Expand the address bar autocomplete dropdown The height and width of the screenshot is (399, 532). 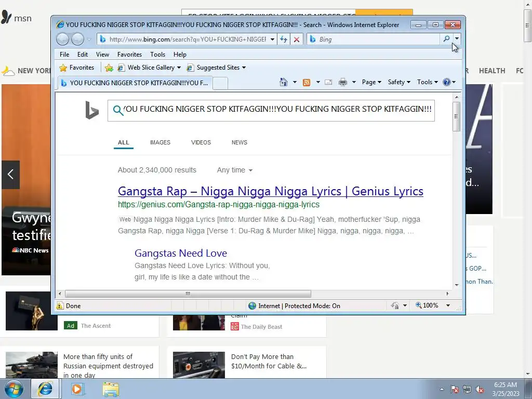(272, 39)
